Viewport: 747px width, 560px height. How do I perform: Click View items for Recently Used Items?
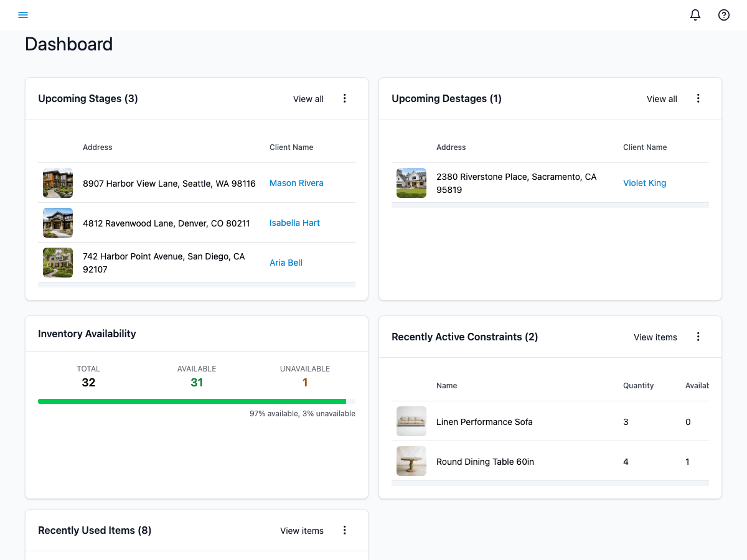pos(301,530)
